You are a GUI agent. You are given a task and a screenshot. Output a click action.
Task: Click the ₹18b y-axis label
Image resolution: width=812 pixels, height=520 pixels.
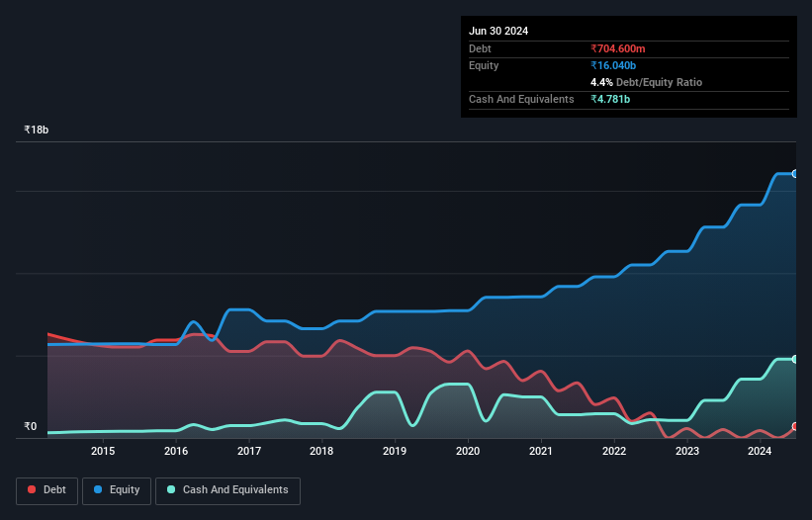click(x=37, y=130)
